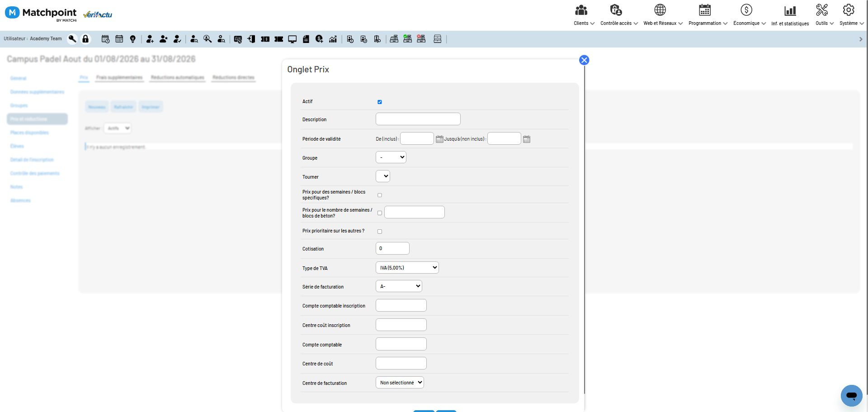This screenshot has height=412, width=868.
Task: Click the Compte comptable inscription field
Action: (401, 305)
